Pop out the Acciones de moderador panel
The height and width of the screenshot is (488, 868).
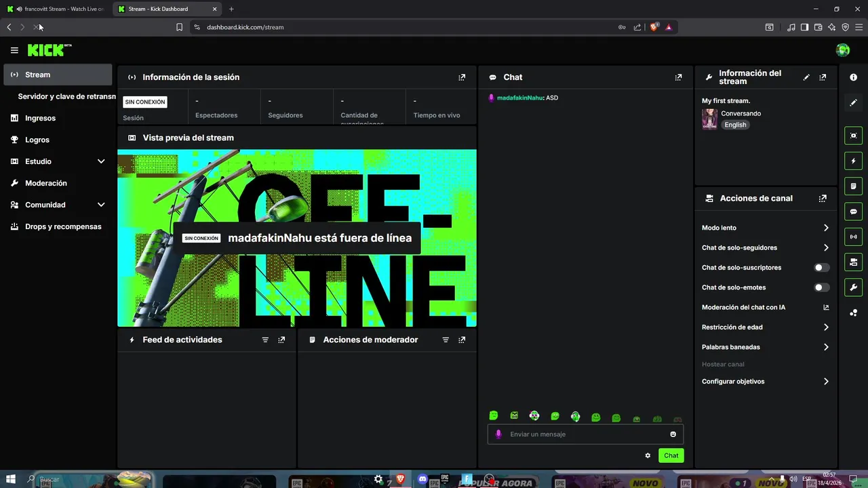462,340
